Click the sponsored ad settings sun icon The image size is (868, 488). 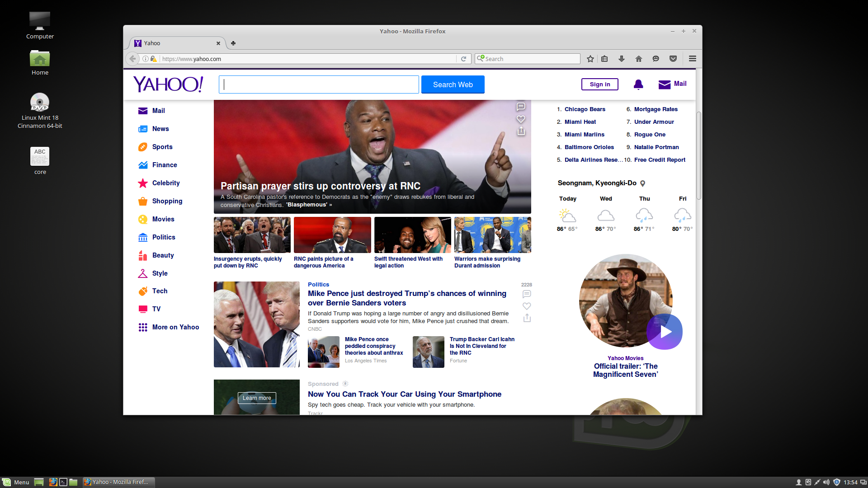[345, 384]
